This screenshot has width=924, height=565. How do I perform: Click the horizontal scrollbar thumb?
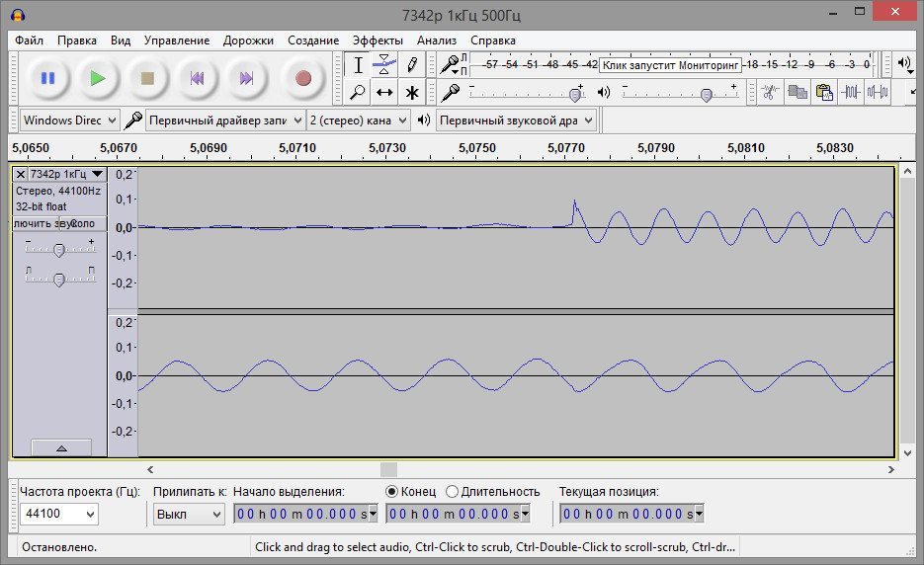(x=388, y=469)
